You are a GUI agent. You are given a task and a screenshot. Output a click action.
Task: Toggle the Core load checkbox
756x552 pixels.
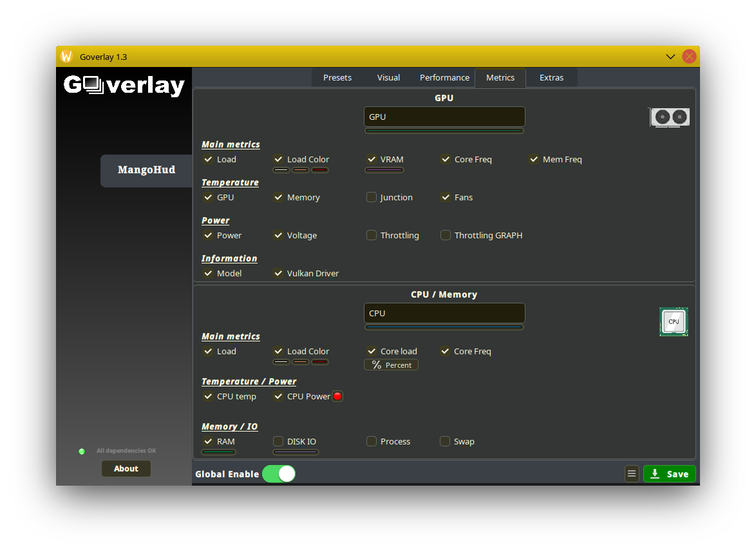tap(372, 352)
